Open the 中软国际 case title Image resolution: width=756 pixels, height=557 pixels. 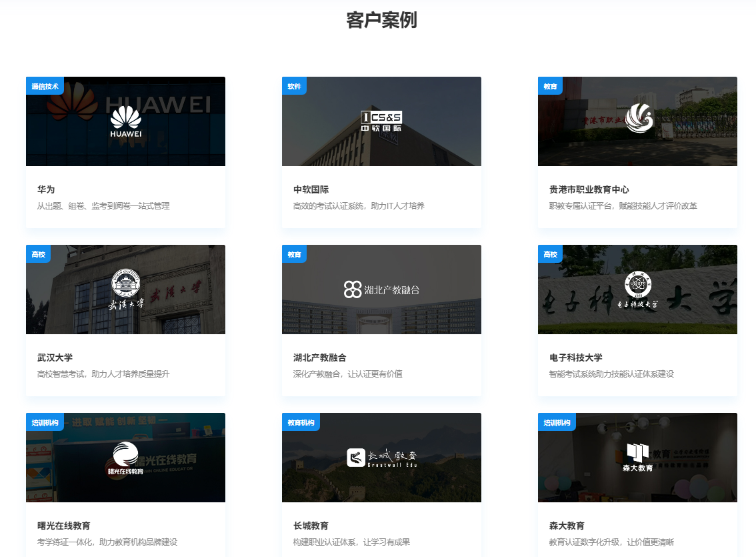click(x=311, y=189)
